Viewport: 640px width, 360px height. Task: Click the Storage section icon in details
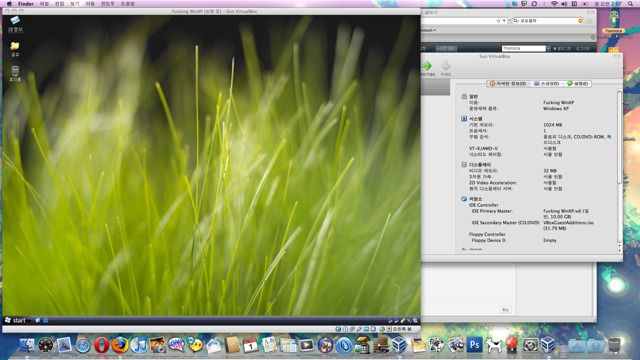click(x=464, y=199)
